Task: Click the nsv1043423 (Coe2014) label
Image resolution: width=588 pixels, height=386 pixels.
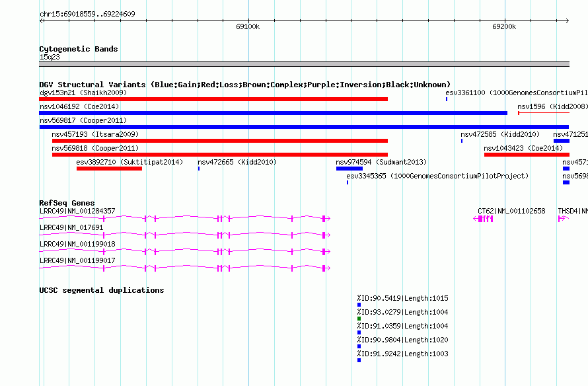Action: [x=523, y=148]
